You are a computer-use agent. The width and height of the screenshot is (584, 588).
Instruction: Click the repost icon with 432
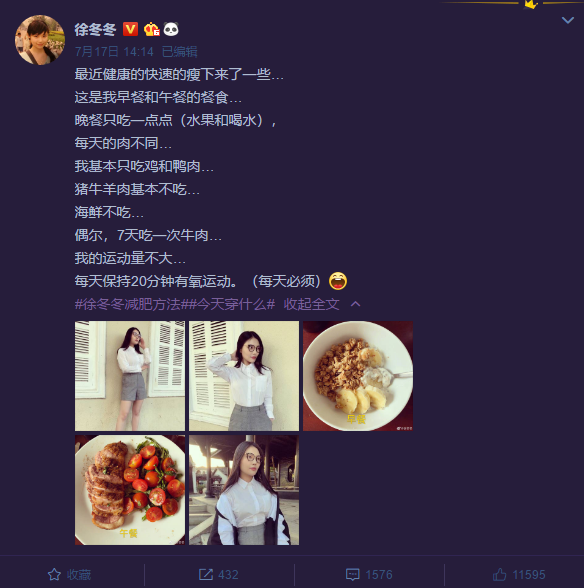206,574
